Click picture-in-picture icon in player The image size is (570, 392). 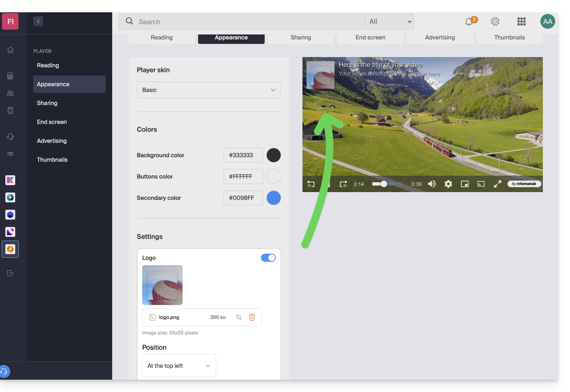click(x=465, y=184)
